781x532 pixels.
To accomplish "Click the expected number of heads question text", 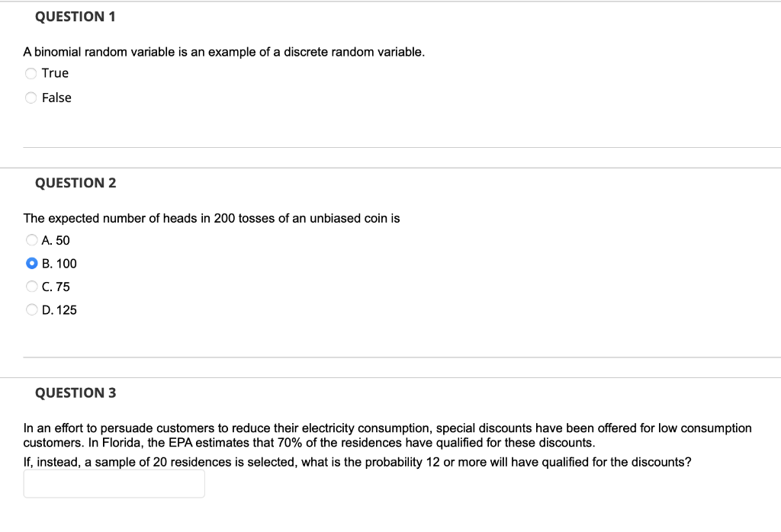I will (x=212, y=218).
